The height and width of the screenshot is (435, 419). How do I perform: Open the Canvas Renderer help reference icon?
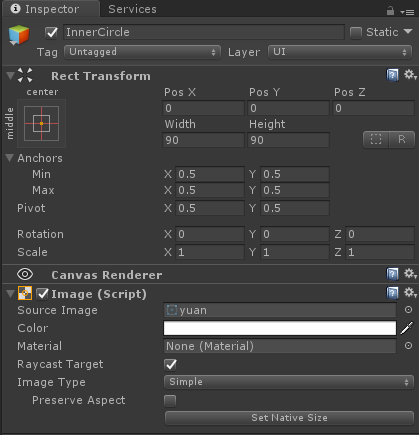(x=392, y=274)
